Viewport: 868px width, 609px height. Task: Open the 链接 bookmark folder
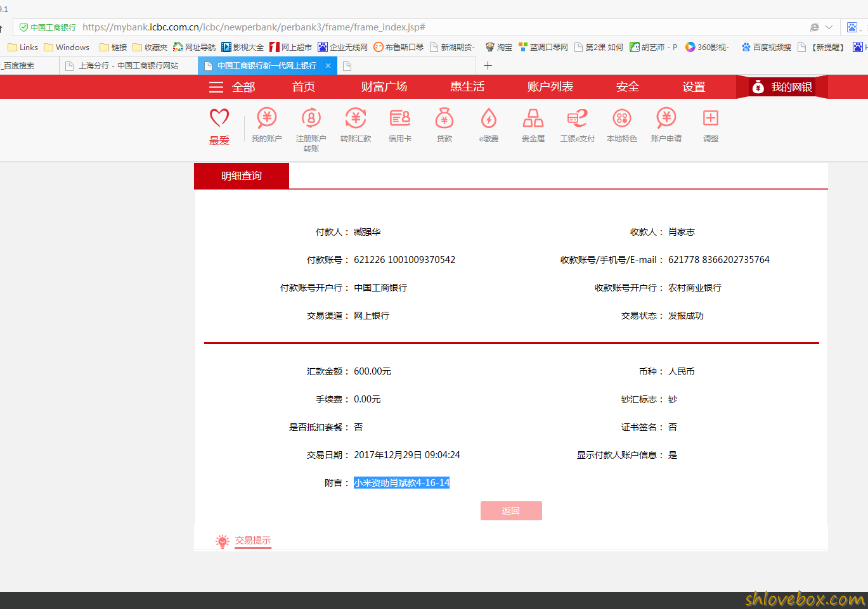[x=113, y=47]
